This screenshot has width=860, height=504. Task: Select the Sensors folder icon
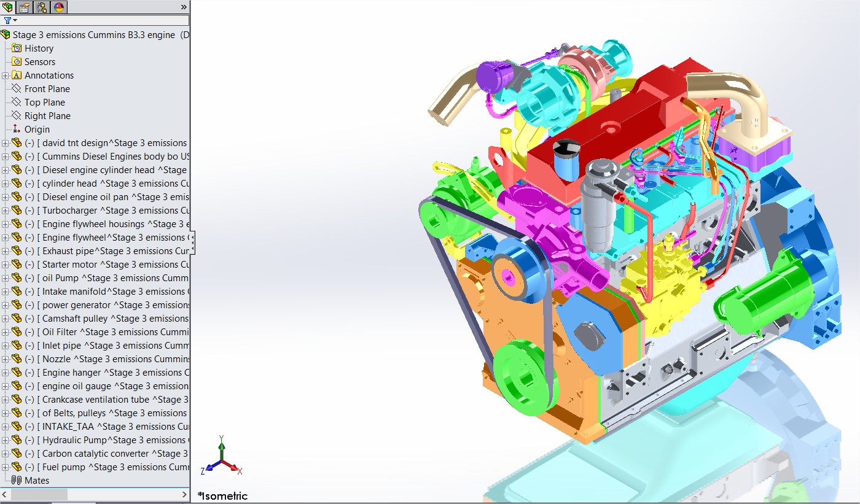[x=17, y=62]
